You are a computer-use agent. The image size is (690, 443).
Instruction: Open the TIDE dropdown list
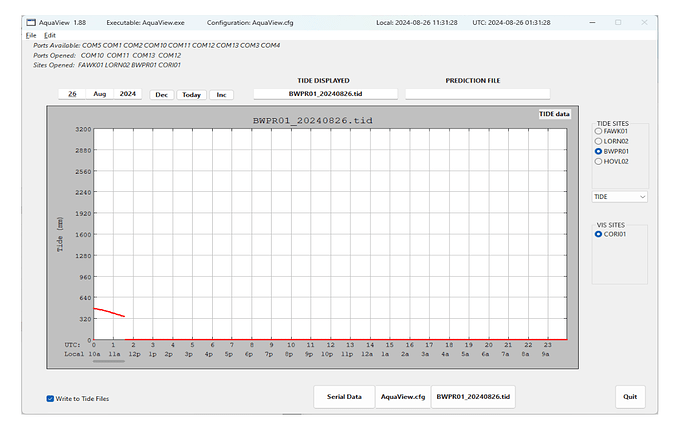619,197
